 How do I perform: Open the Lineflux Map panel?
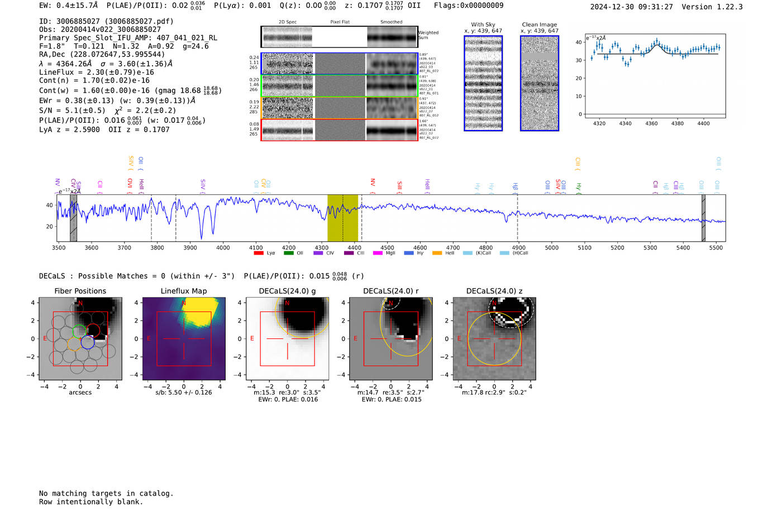(184, 339)
